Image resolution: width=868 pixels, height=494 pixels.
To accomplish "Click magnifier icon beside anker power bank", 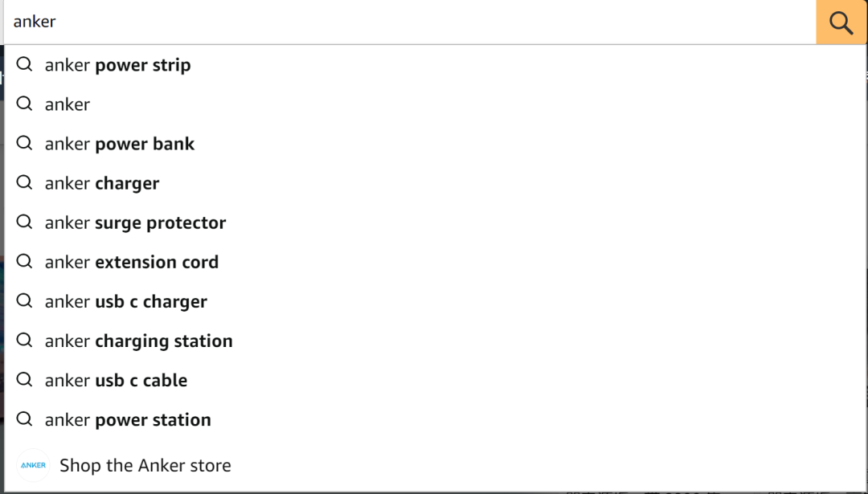I will pyautogui.click(x=24, y=143).
